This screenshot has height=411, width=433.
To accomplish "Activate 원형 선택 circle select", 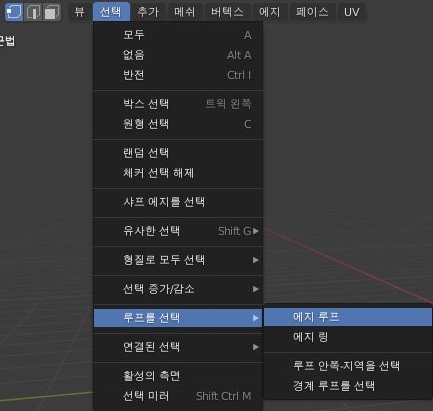I will click(x=178, y=124).
